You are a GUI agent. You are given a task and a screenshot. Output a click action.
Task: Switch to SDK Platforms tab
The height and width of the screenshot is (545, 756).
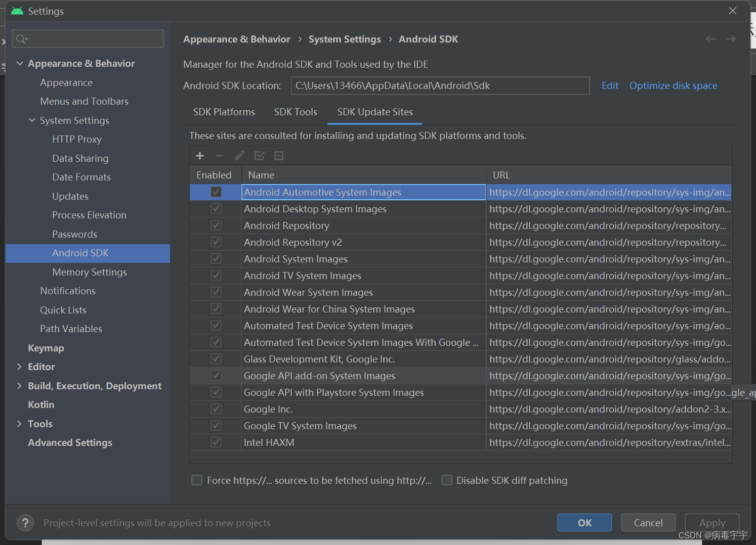click(224, 112)
